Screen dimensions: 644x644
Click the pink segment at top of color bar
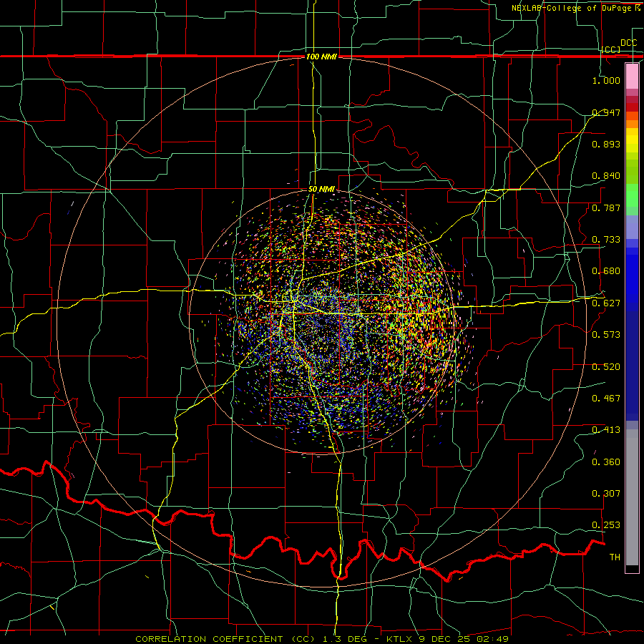coord(632,76)
